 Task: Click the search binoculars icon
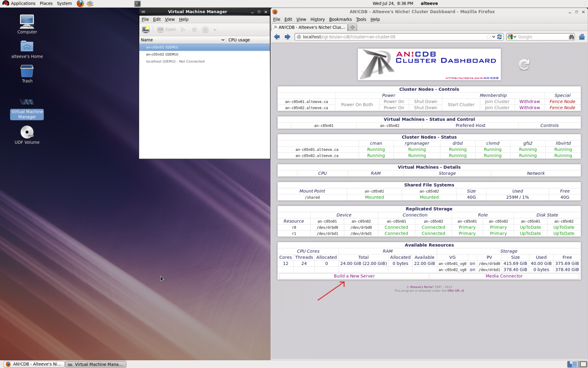[x=571, y=37]
